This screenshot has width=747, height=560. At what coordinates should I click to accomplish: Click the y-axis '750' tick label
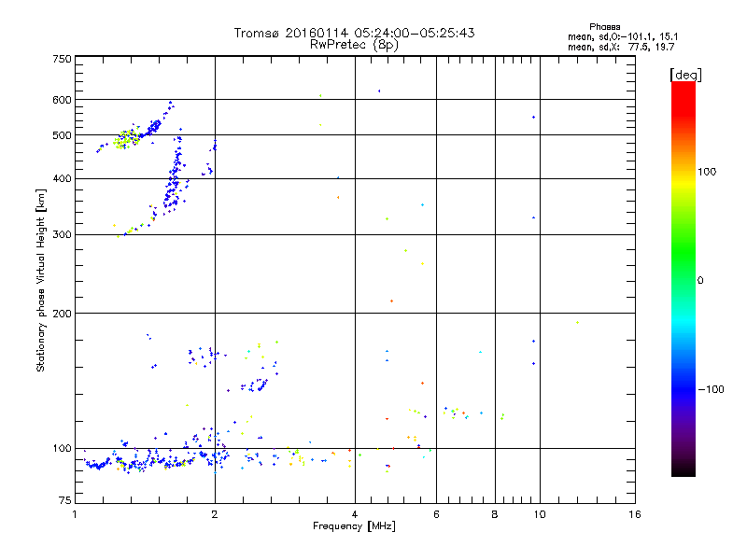click(63, 59)
